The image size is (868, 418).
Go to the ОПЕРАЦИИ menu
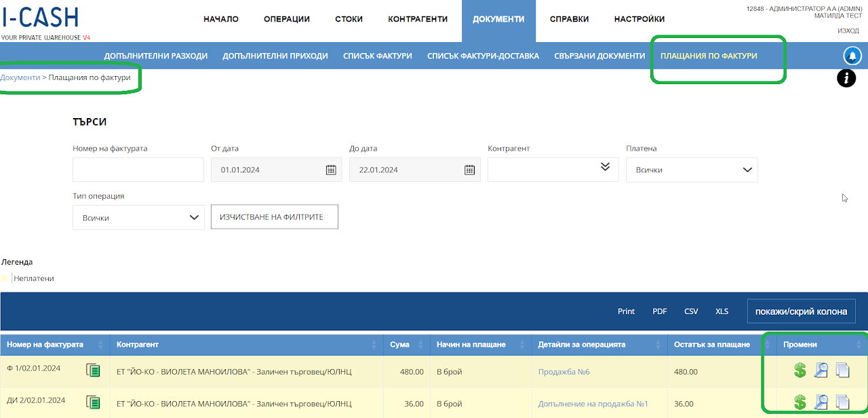coord(287,19)
